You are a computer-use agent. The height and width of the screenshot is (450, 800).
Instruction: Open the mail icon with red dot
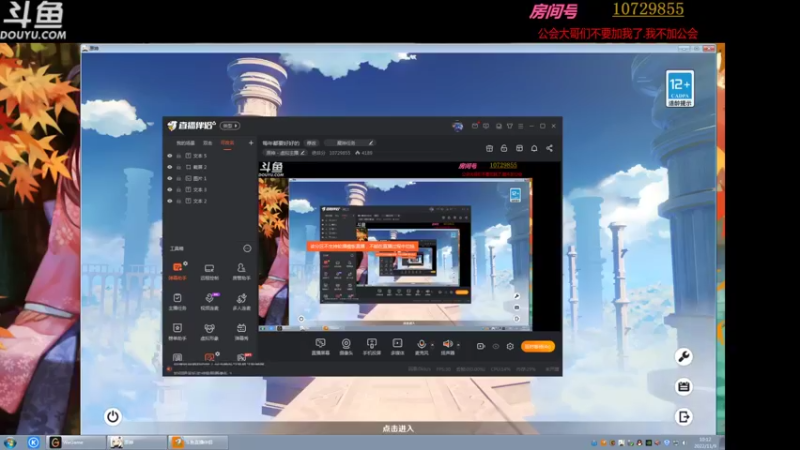pyautogui.click(x=475, y=126)
